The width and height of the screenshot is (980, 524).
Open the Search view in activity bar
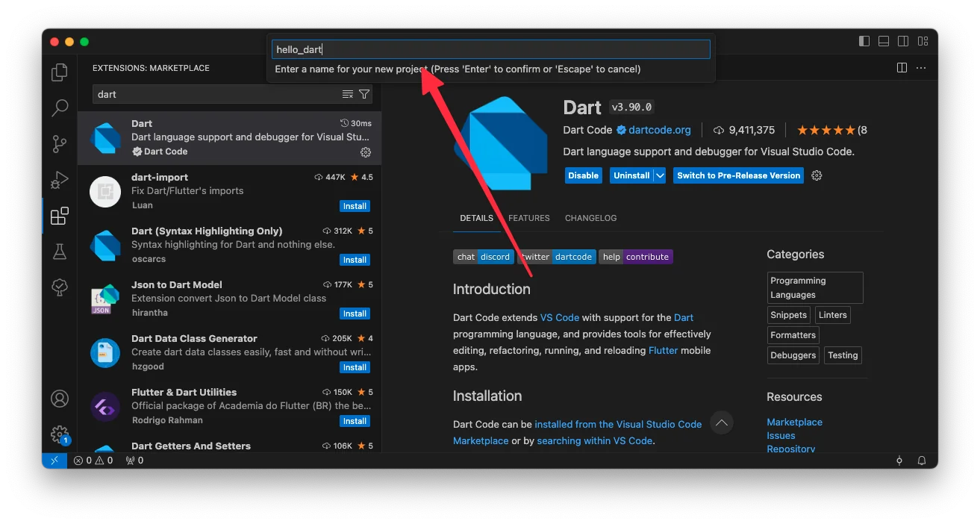point(60,108)
